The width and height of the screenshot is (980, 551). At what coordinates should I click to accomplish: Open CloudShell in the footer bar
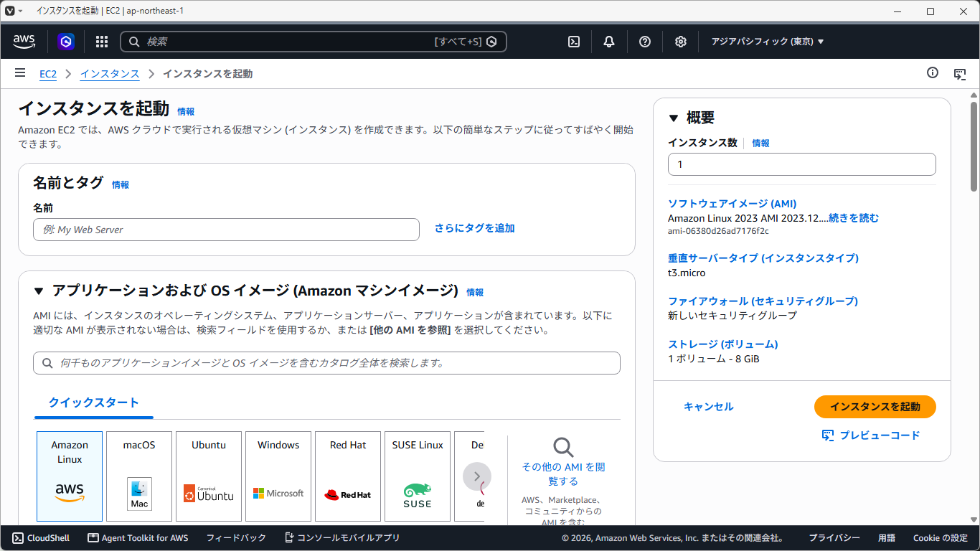(x=41, y=538)
